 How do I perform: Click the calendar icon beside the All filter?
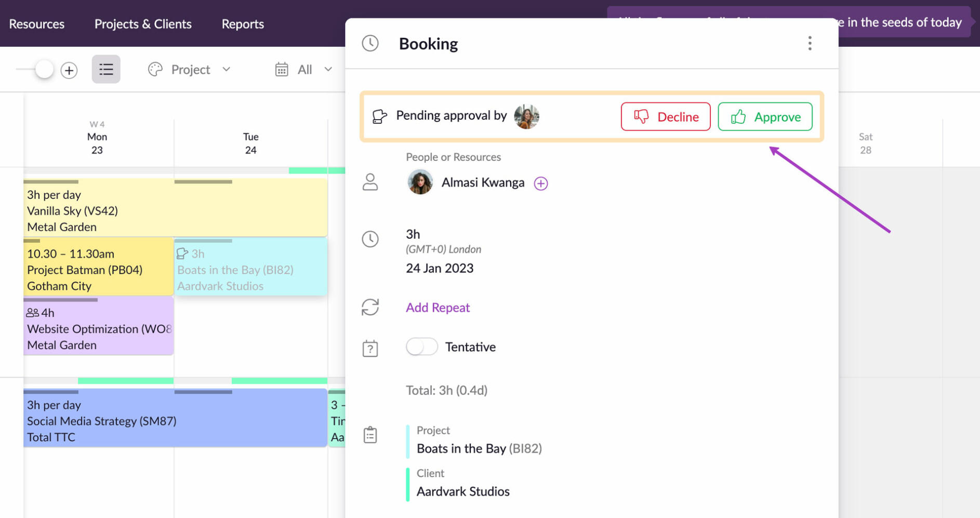pyautogui.click(x=282, y=69)
